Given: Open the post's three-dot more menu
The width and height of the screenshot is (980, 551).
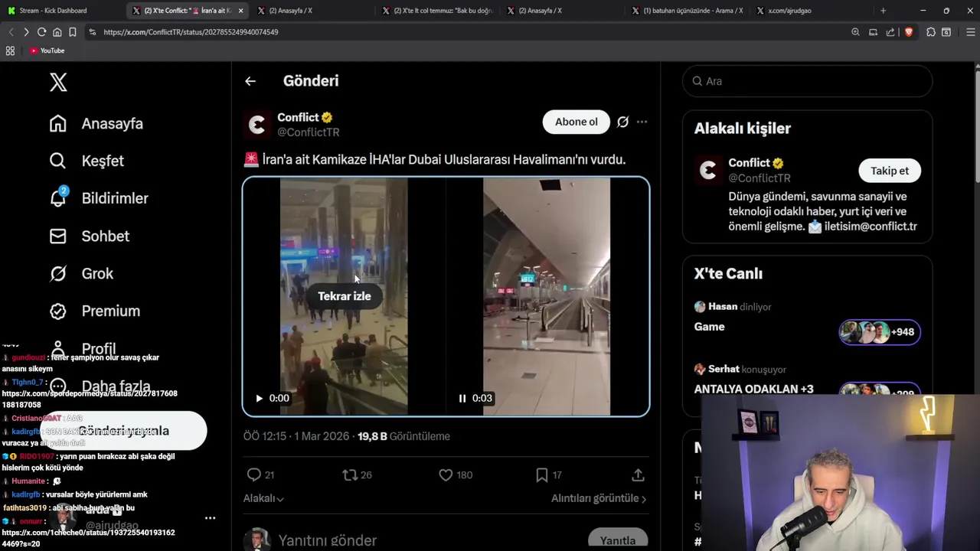Looking at the screenshot, I should [642, 122].
